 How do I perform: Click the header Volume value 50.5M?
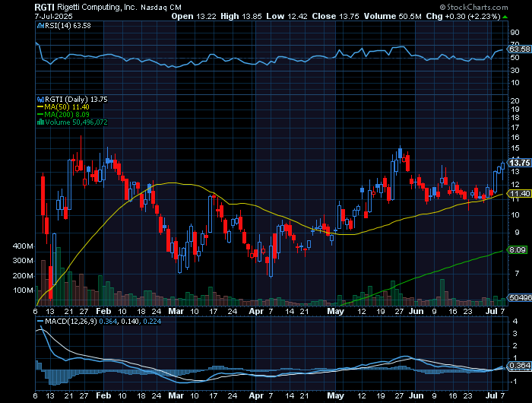[410, 16]
